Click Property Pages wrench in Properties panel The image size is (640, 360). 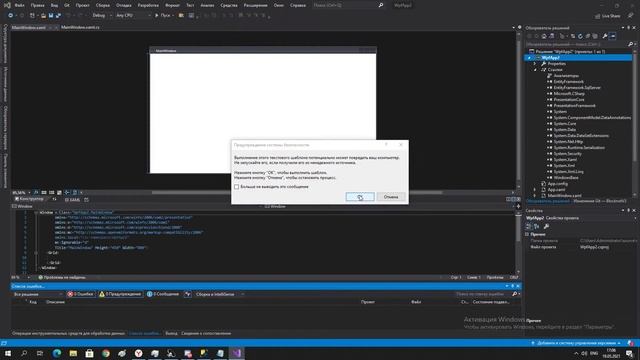point(547,227)
